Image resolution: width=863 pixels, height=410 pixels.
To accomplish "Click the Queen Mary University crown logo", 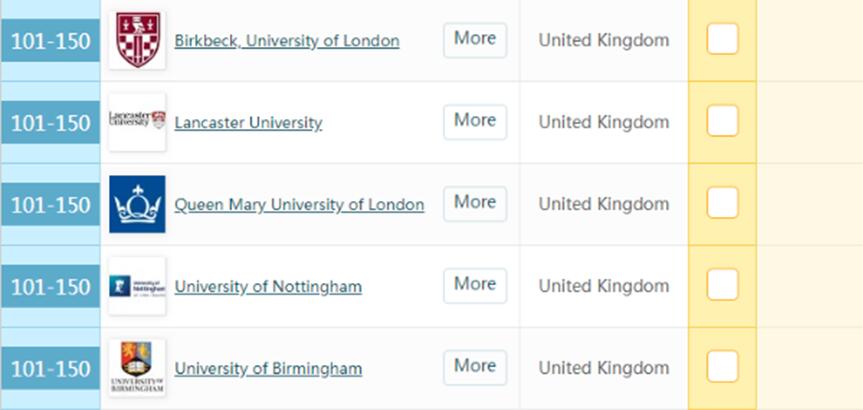I will pyautogui.click(x=137, y=204).
